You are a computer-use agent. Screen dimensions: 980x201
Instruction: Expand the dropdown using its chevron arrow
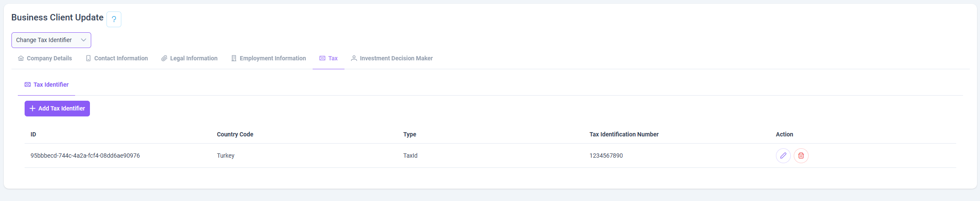point(84,40)
